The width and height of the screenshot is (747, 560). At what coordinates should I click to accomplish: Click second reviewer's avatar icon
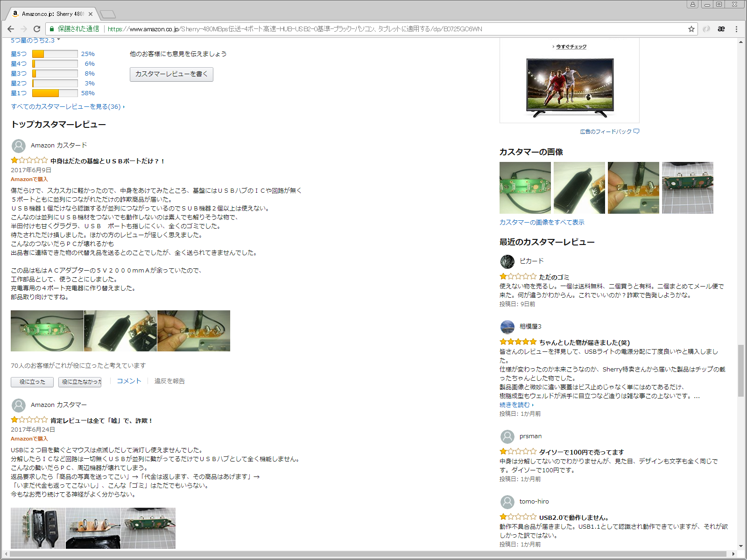click(19, 406)
